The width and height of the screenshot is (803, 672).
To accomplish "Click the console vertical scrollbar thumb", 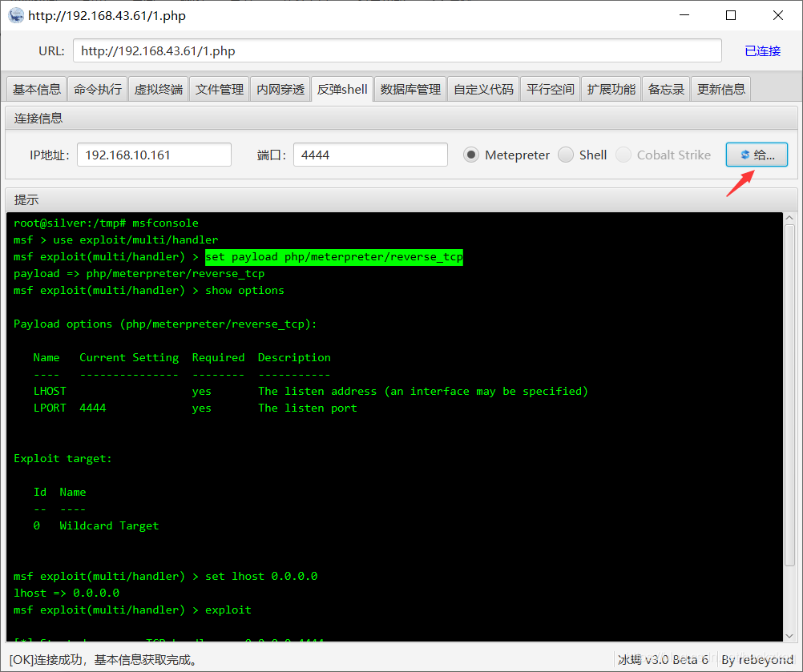I will tap(789, 395).
